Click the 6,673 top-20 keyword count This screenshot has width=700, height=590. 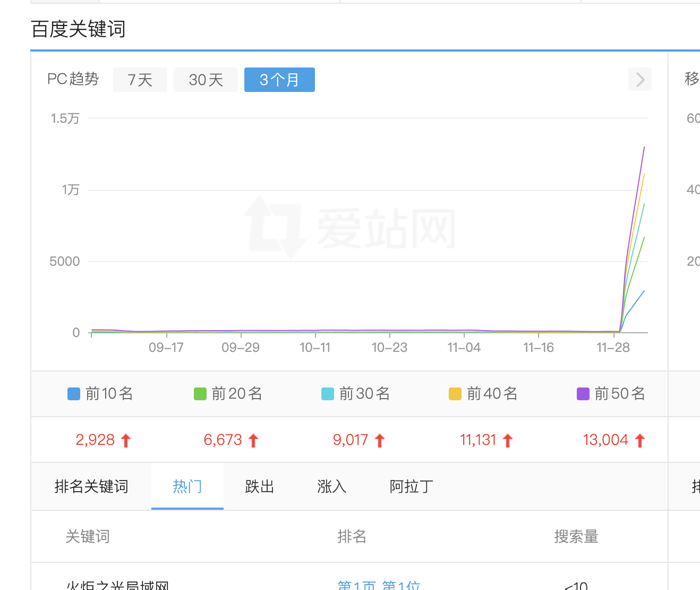click(x=223, y=440)
